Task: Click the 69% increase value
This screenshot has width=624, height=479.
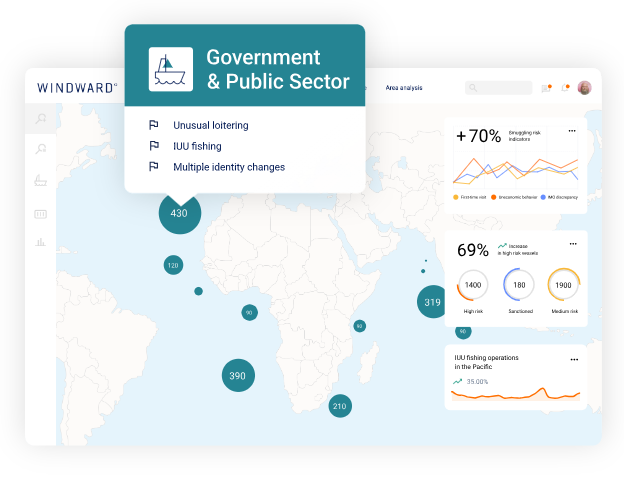Action: 473,250
